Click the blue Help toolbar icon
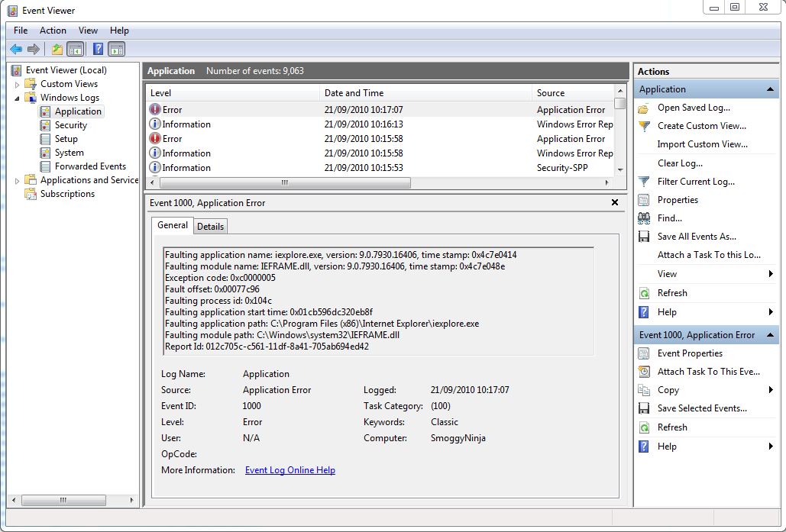The height and width of the screenshot is (532, 786). coord(99,49)
